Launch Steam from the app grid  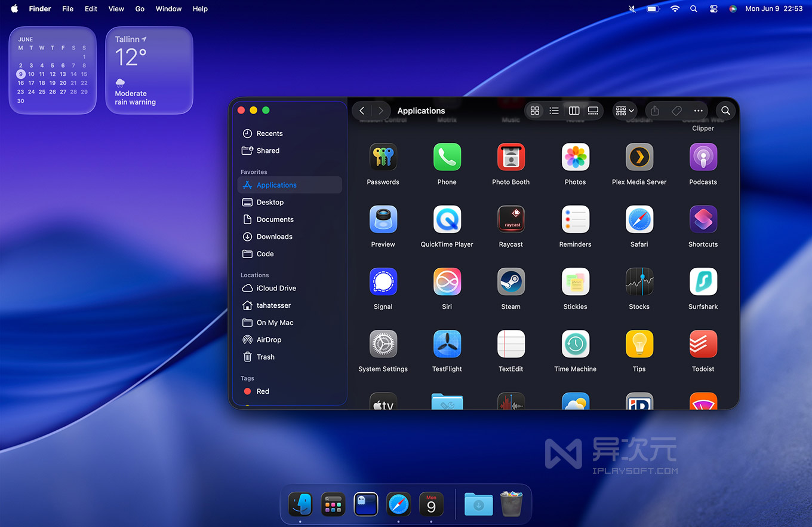tap(511, 281)
